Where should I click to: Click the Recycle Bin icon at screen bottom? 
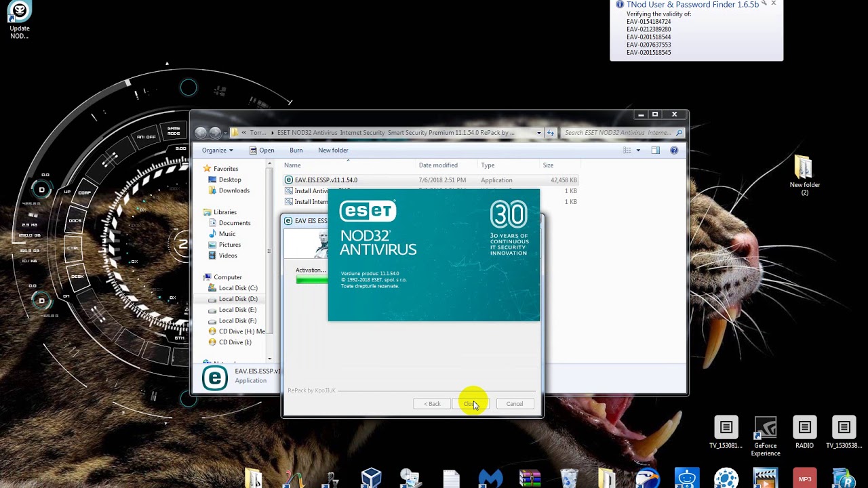569,478
